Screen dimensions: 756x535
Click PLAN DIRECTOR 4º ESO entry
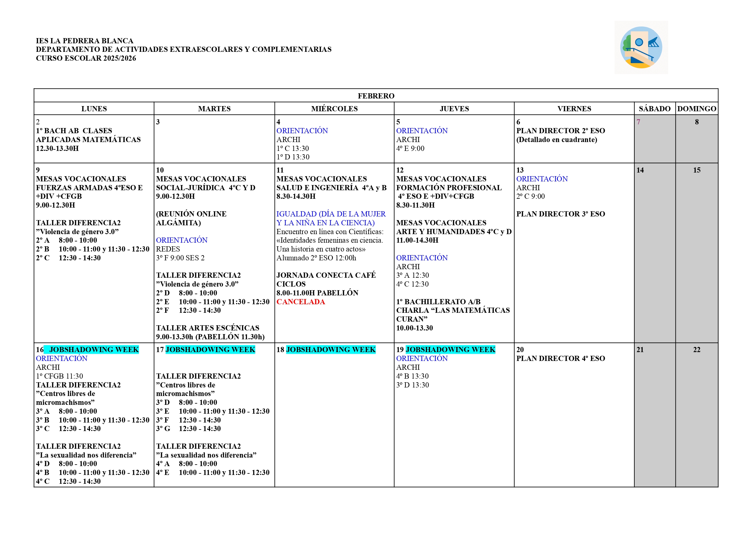(560, 358)
